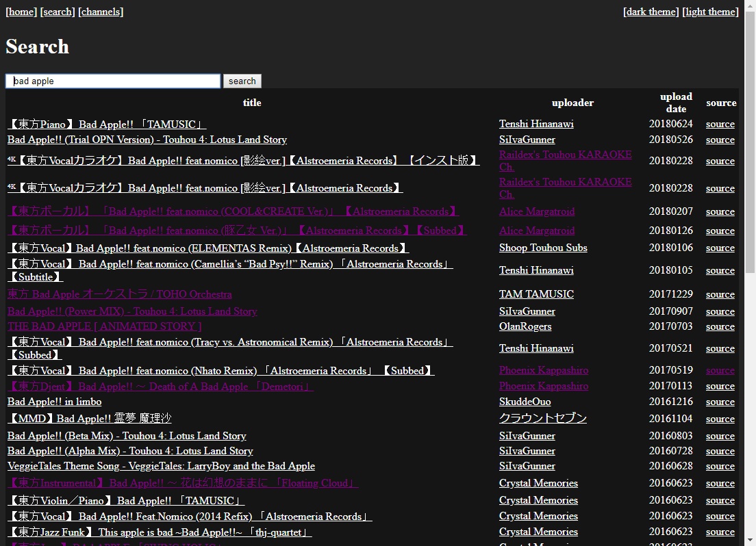The width and height of the screenshot is (756, 546).
Task: Open '【東方Violin／Piano】Bad Apple!!' video
Action: 126,501
